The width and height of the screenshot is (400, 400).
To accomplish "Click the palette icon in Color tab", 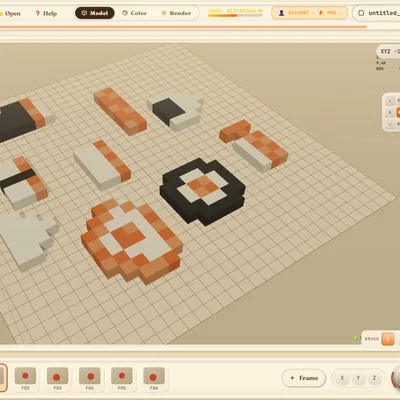I will [125, 13].
